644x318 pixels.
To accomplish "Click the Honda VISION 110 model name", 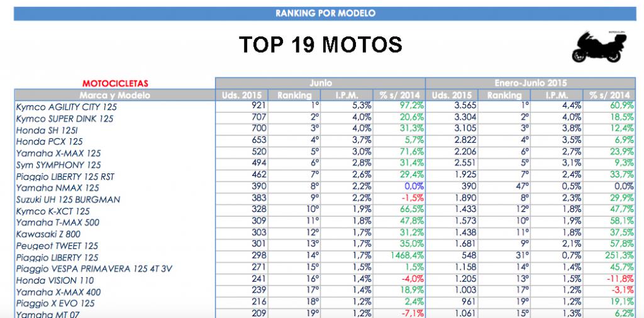I will (55, 280).
